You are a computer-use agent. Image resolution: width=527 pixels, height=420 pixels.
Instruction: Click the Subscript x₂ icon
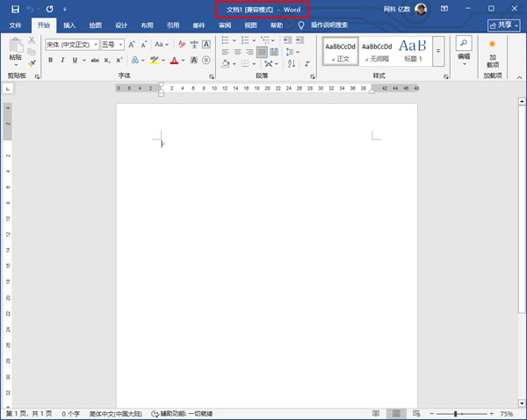(x=107, y=61)
